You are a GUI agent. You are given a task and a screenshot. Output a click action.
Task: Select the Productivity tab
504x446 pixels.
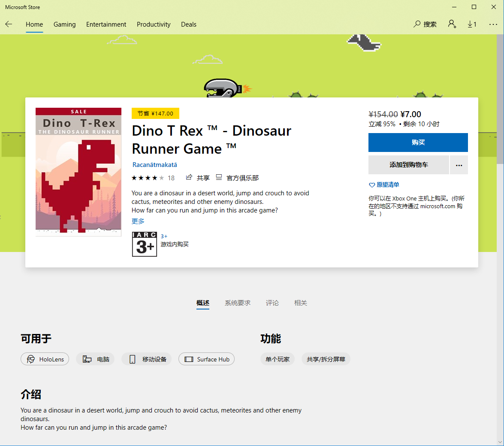pyautogui.click(x=154, y=24)
